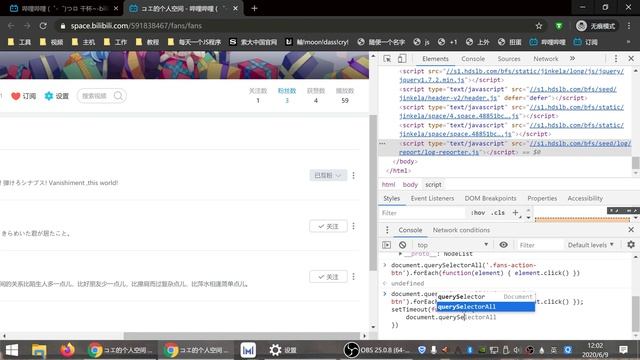The width and height of the screenshot is (640, 360).
Task: Add new style rule with plus icon
Action: click(x=516, y=212)
